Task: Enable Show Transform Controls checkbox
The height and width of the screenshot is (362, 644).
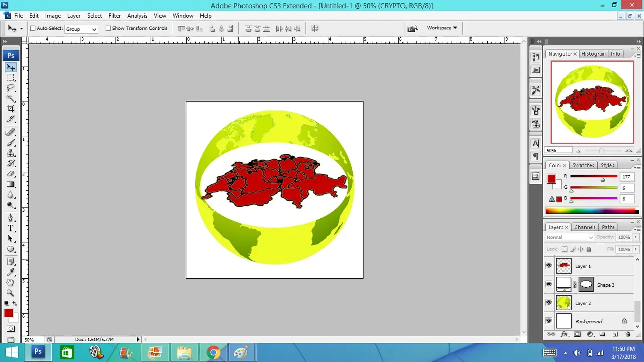Action: tap(108, 28)
